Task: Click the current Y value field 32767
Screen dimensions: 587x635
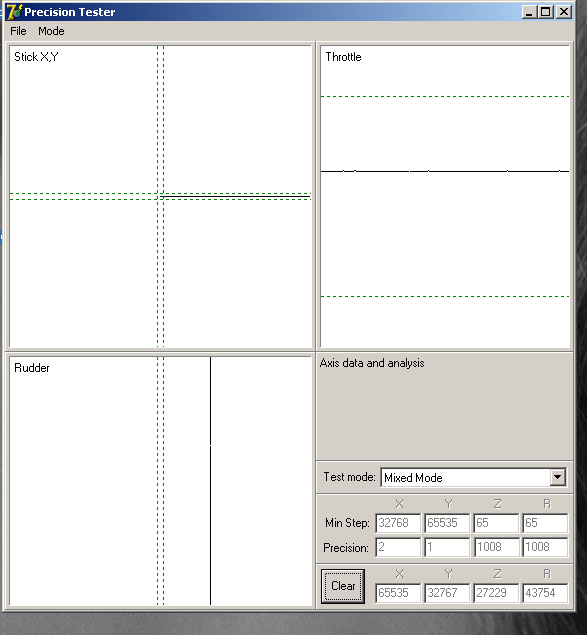Action: tap(447, 593)
